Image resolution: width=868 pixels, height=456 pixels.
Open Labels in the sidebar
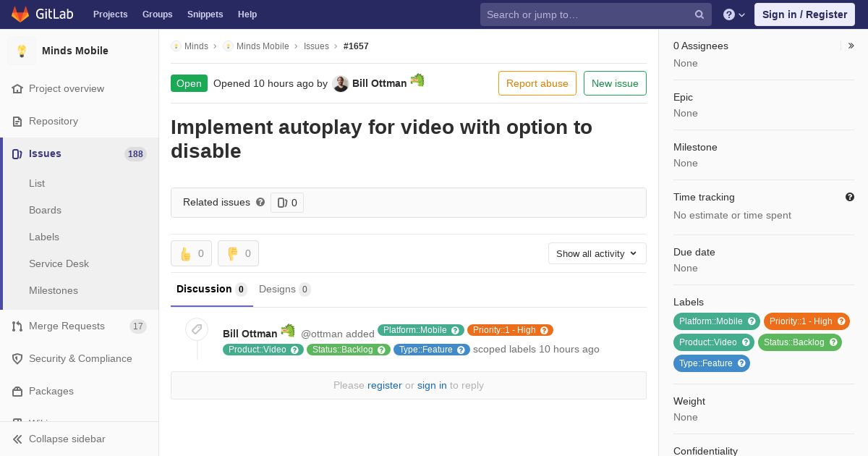coord(44,237)
